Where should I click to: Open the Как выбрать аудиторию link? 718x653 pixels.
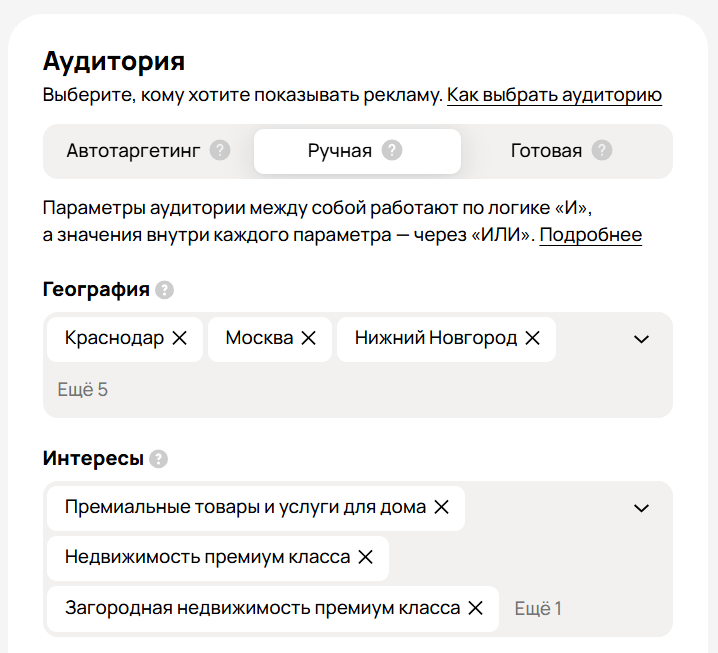[x=555, y=95]
